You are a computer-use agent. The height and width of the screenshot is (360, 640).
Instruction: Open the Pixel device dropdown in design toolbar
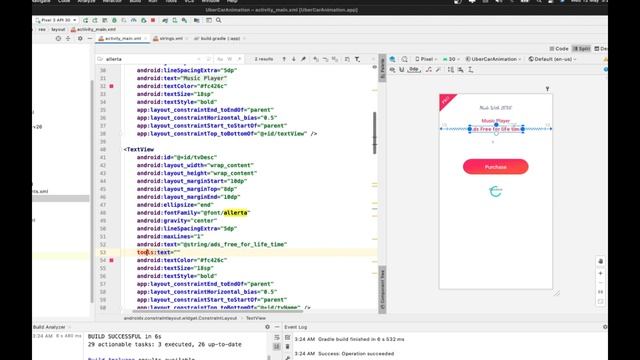click(426, 59)
